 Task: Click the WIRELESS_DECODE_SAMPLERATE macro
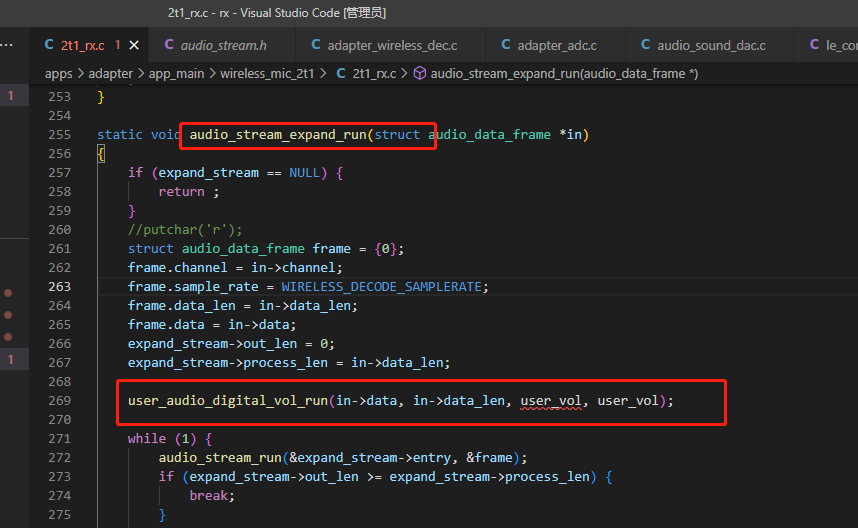(381, 287)
